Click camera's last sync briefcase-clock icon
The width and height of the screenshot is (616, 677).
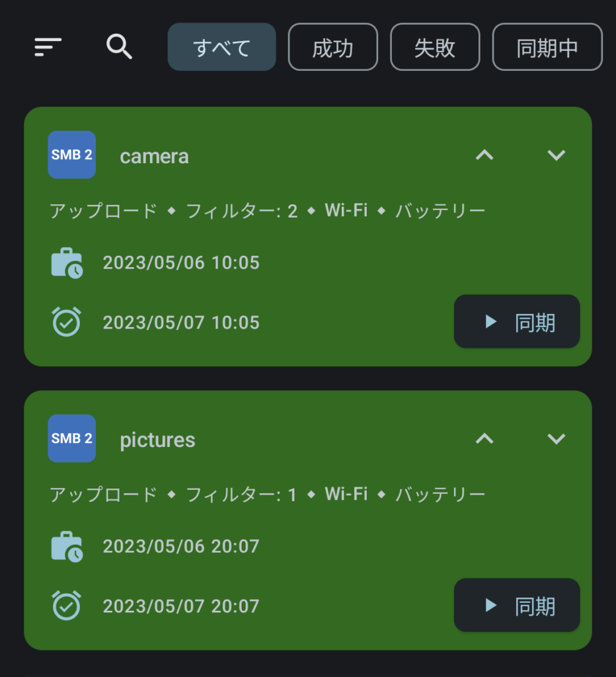[67, 263]
